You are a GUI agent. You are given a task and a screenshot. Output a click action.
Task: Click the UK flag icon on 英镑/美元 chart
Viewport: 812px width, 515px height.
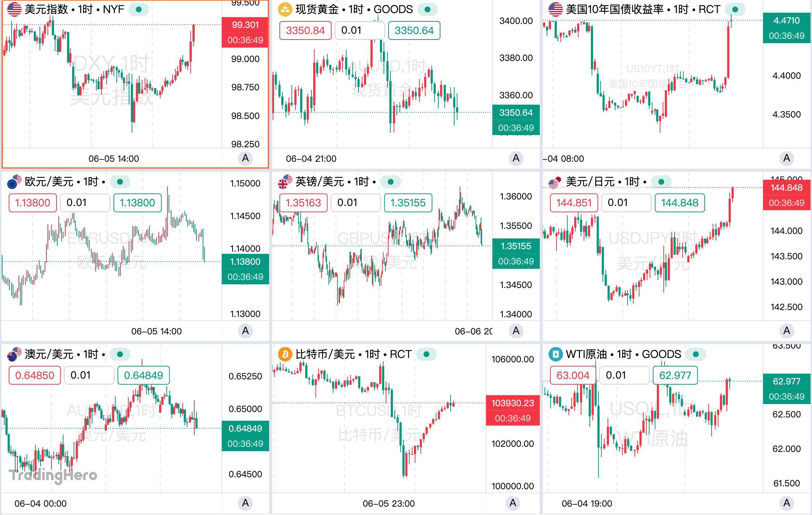coord(284,181)
